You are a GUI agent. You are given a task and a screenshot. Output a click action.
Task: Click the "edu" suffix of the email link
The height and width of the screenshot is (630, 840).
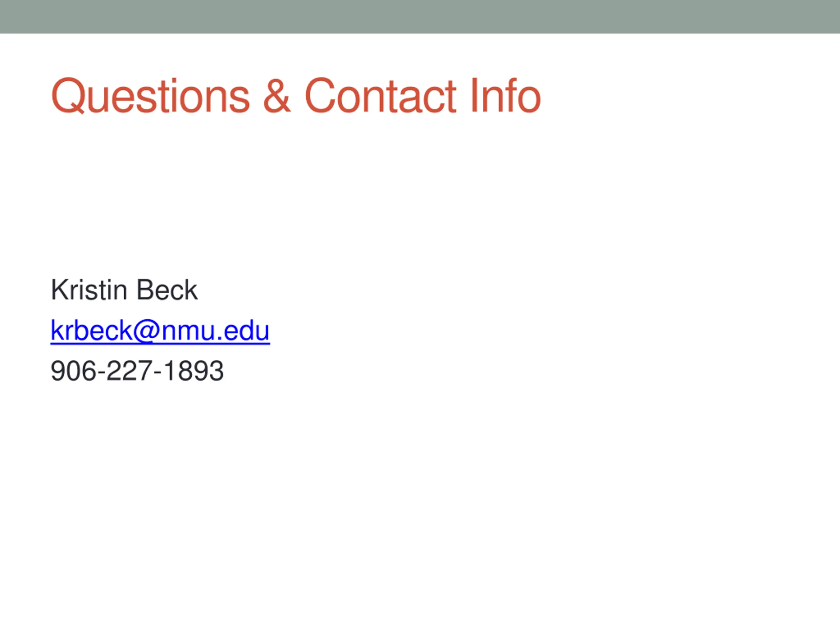(x=247, y=330)
